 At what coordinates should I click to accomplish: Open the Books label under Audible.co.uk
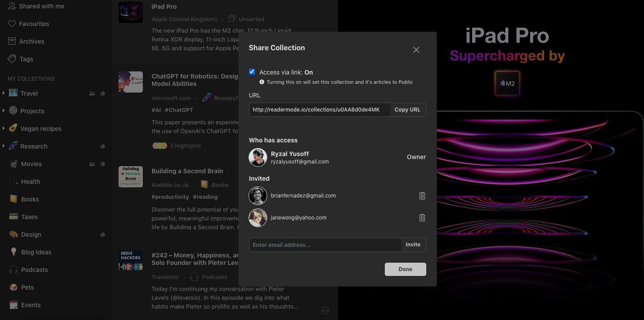click(220, 185)
